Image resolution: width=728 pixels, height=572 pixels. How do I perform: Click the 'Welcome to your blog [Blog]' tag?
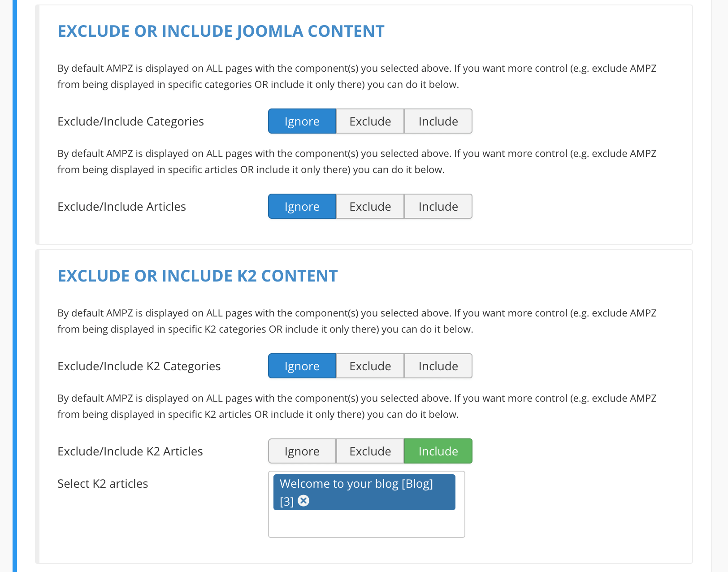point(356,484)
